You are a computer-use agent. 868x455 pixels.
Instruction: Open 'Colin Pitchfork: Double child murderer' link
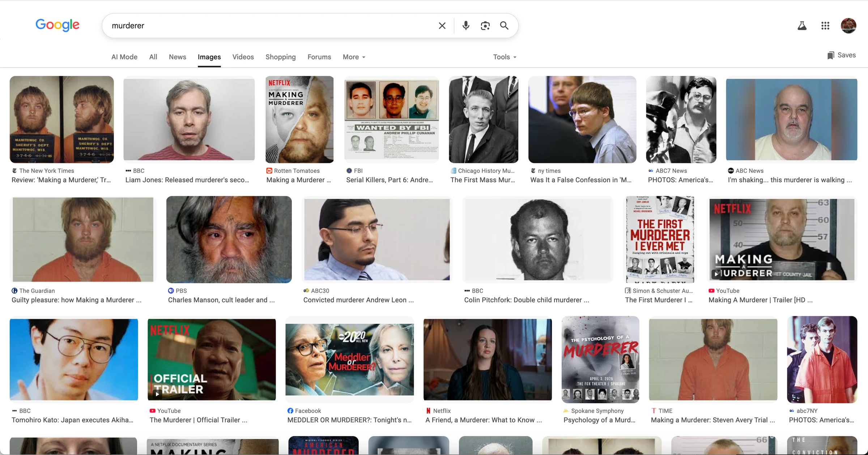527,300
